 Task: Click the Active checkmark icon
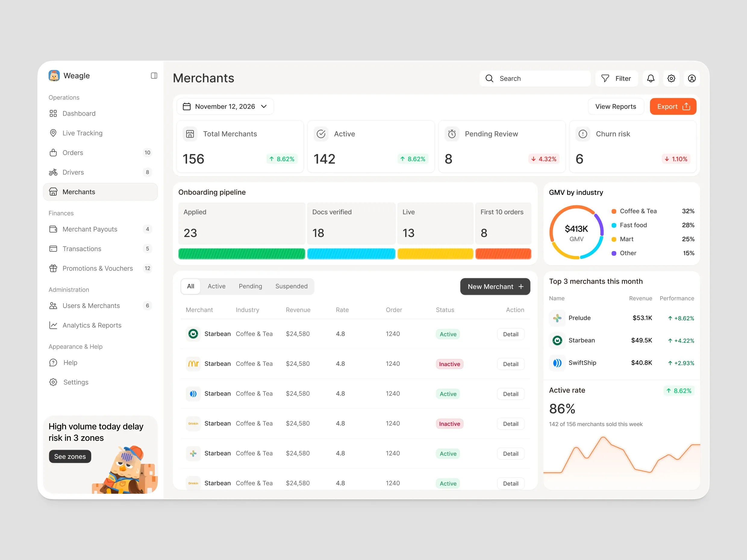321,134
